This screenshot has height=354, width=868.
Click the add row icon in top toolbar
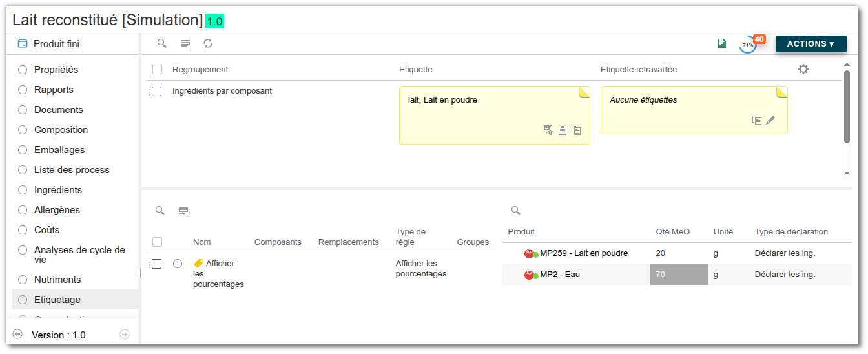[x=185, y=44]
